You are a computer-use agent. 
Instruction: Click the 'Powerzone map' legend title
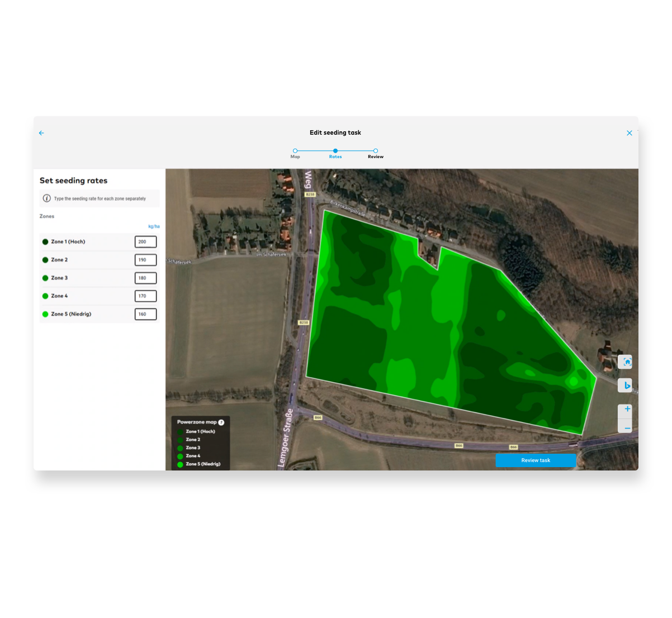(x=197, y=422)
